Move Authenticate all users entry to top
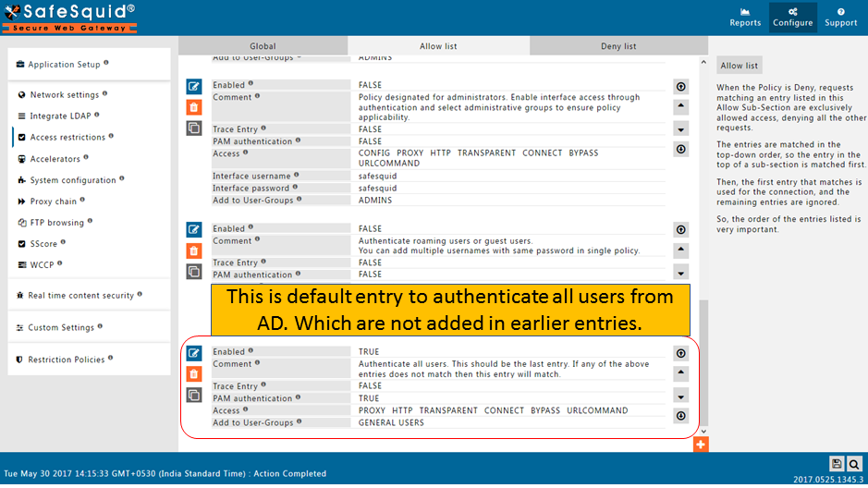Image resolution: width=868 pixels, height=488 pixels. tap(681, 353)
